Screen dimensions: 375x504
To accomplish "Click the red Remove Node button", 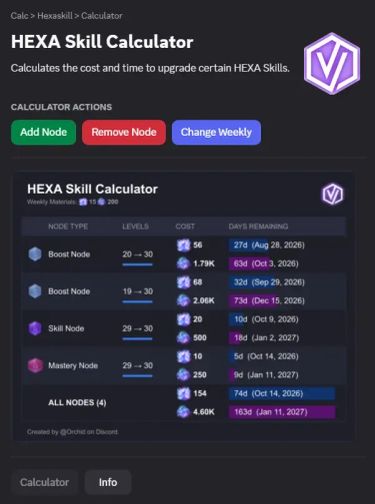I will tap(124, 132).
